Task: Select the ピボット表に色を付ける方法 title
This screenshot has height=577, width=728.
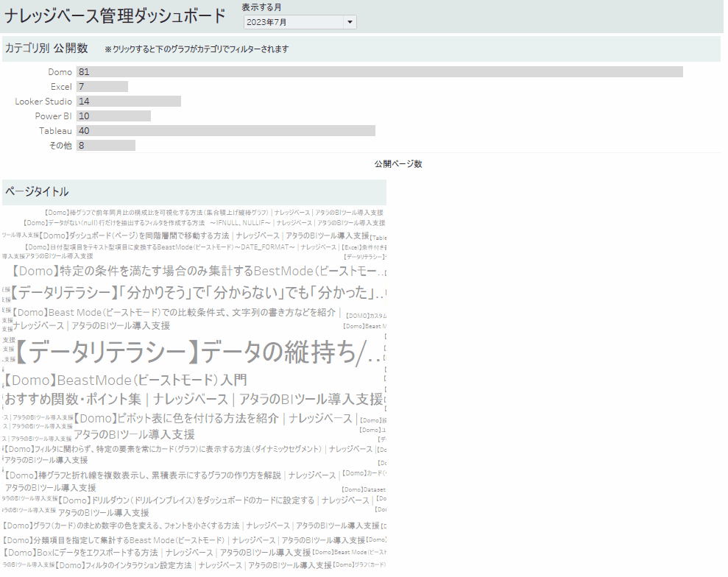Action: tap(216, 426)
